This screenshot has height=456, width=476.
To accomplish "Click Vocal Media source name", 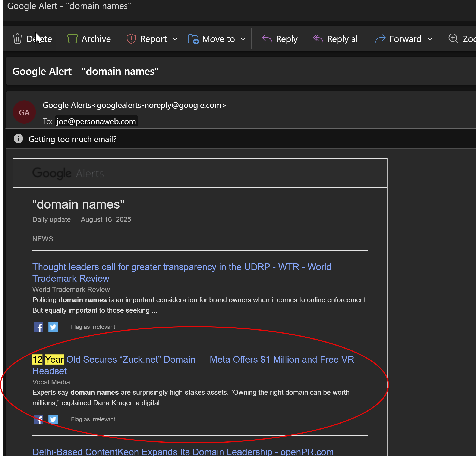I will pyautogui.click(x=51, y=382).
